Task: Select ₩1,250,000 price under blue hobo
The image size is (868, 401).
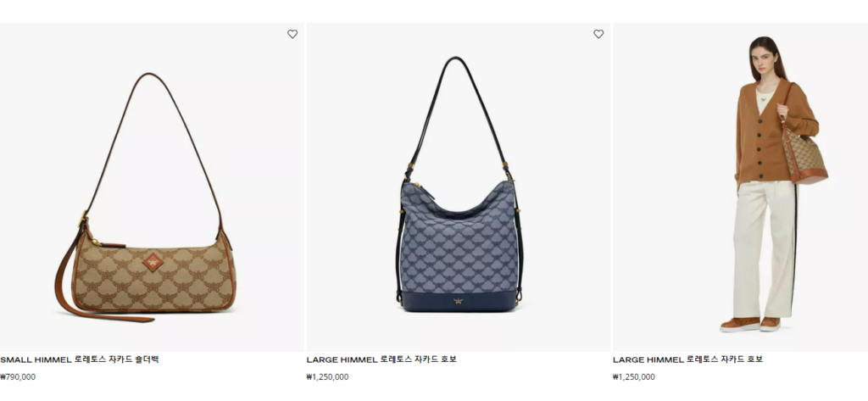Action: [x=328, y=377]
